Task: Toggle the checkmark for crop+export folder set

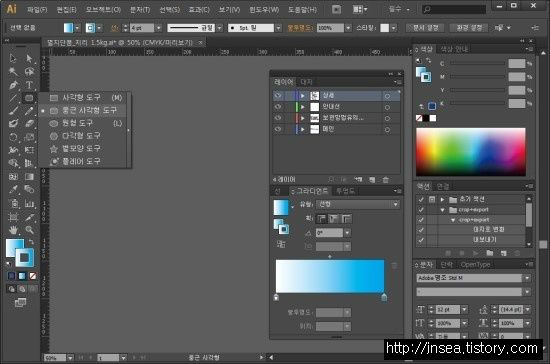Action: (x=421, y=210)
